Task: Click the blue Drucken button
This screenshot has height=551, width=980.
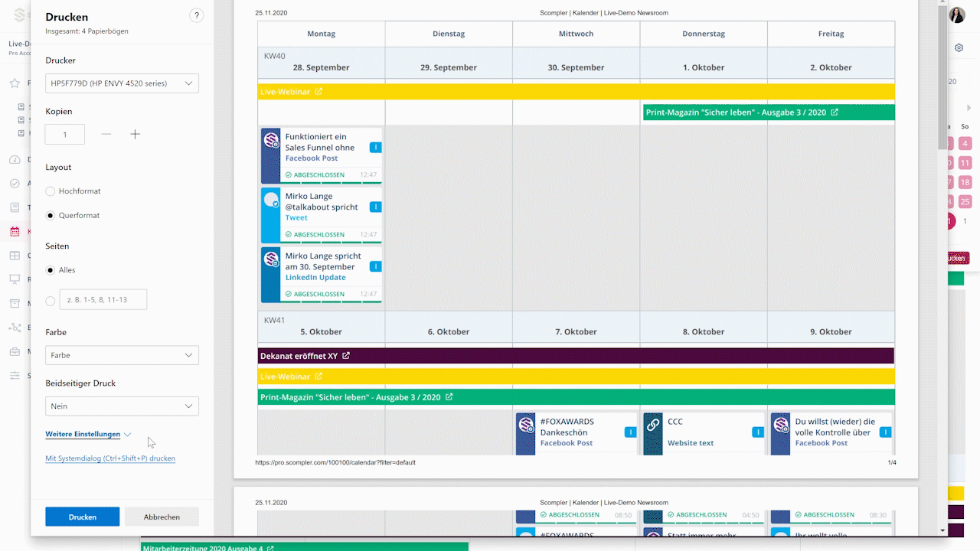Action: click(82, 517)
